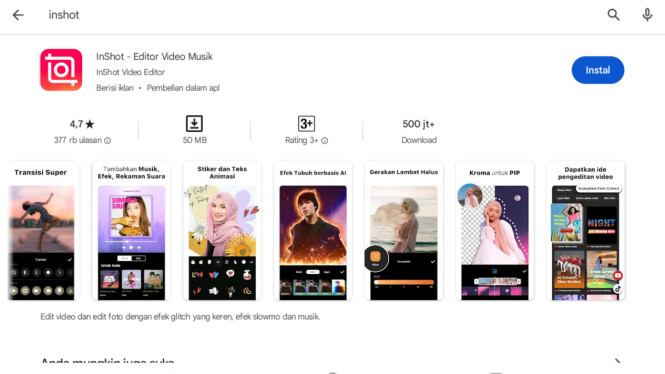Tap the 500 jt+ download count
The height and width of the screenshot is (374, 665).
419,124
